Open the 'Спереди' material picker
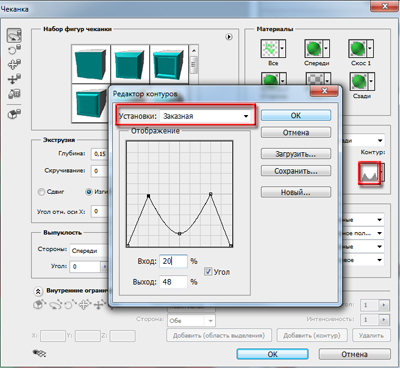 [x=317, y=49]
